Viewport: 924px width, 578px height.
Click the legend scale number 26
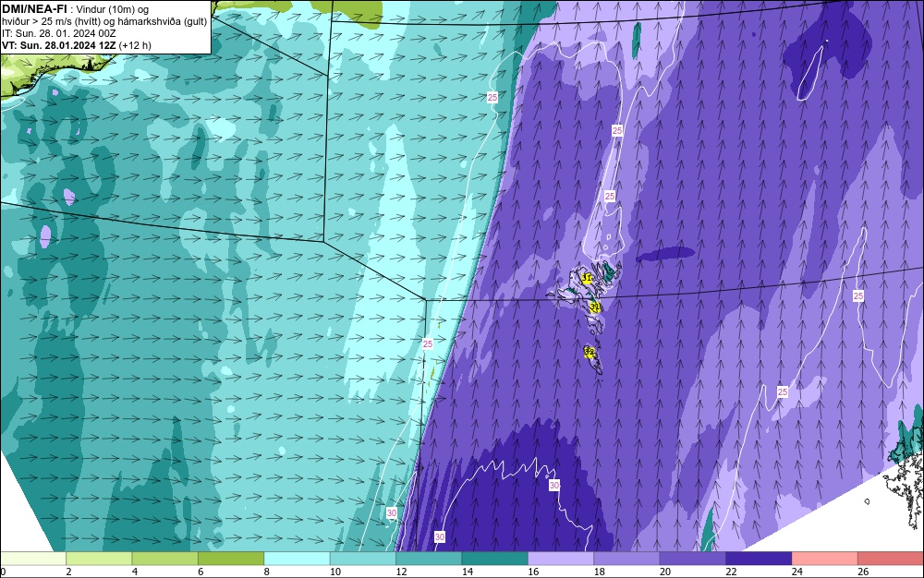click(863, 572)
